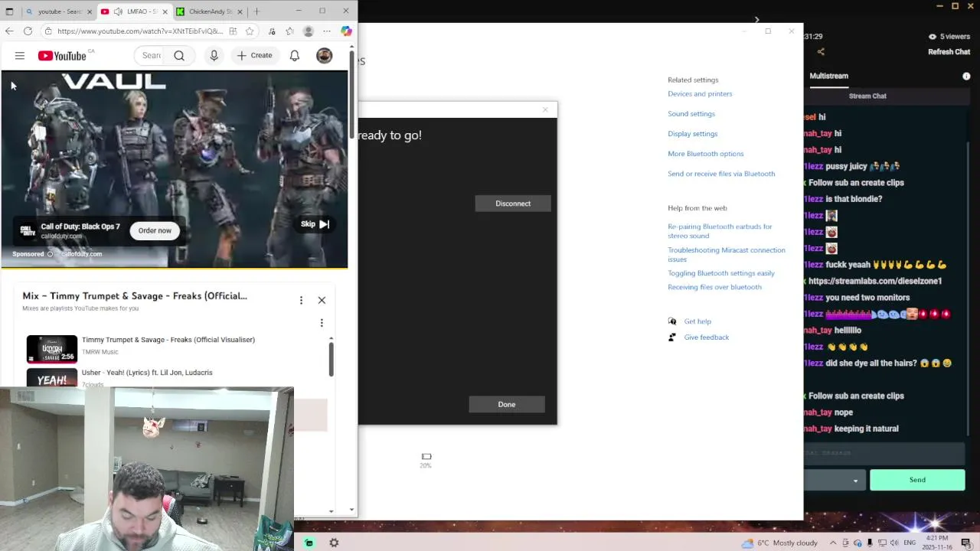Add this page to favorites star
The height and width of the screenshot is (551, 980).
[250, 31]
